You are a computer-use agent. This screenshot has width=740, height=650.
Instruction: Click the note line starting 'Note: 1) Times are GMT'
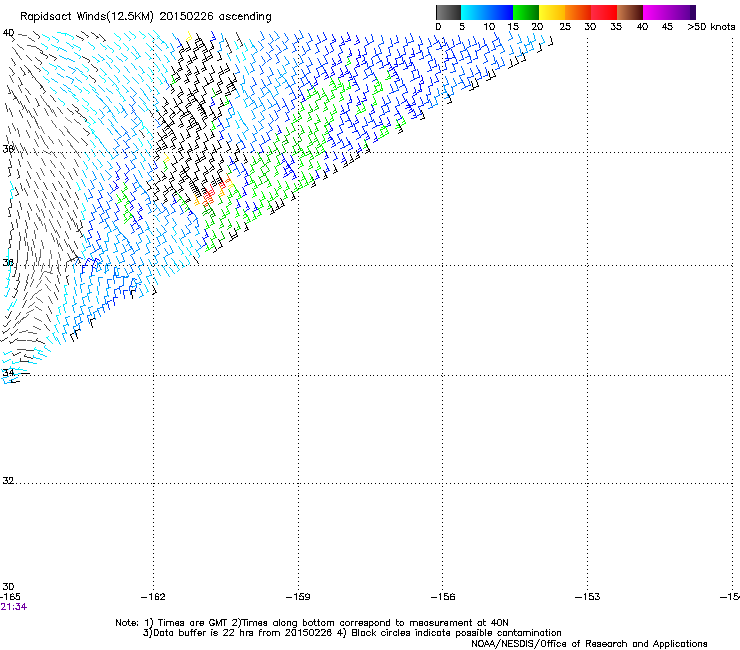click(312, 623)
